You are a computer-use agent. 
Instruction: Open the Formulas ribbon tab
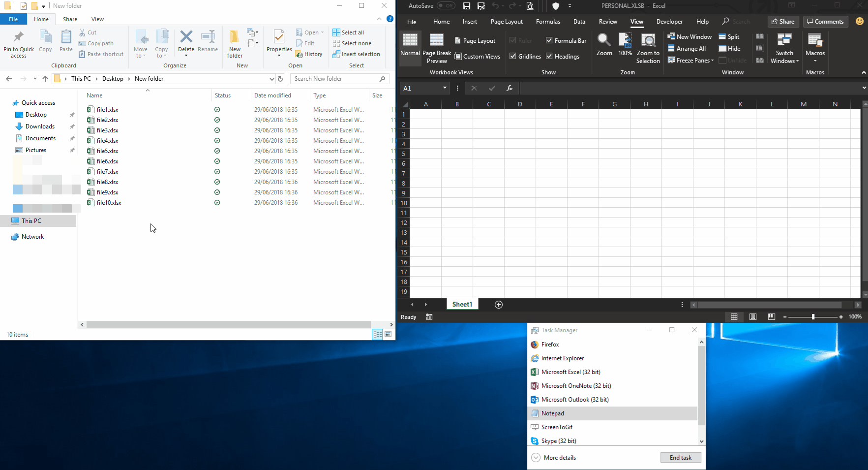click(x=548, y=22)
